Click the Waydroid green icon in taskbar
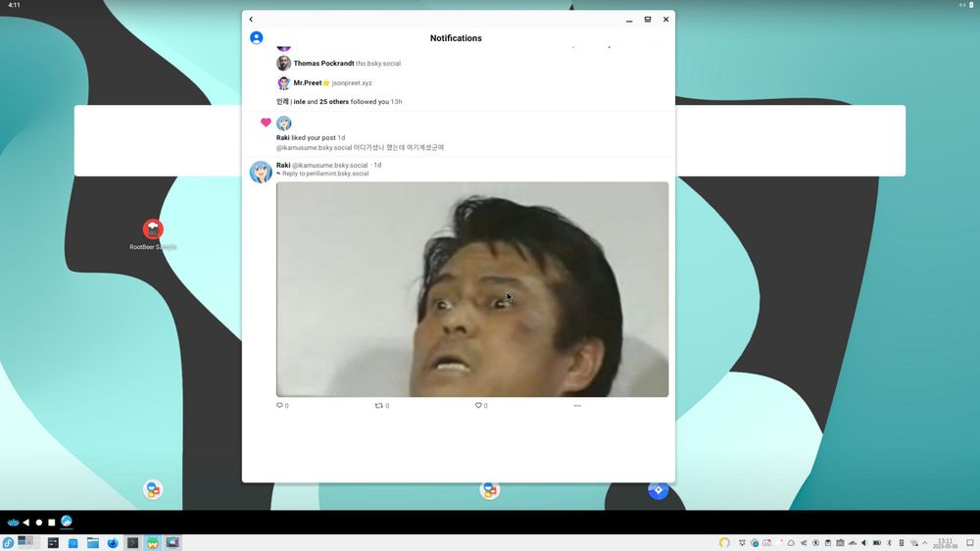Viewport: 980px width, 551px height. pos(153,543)
